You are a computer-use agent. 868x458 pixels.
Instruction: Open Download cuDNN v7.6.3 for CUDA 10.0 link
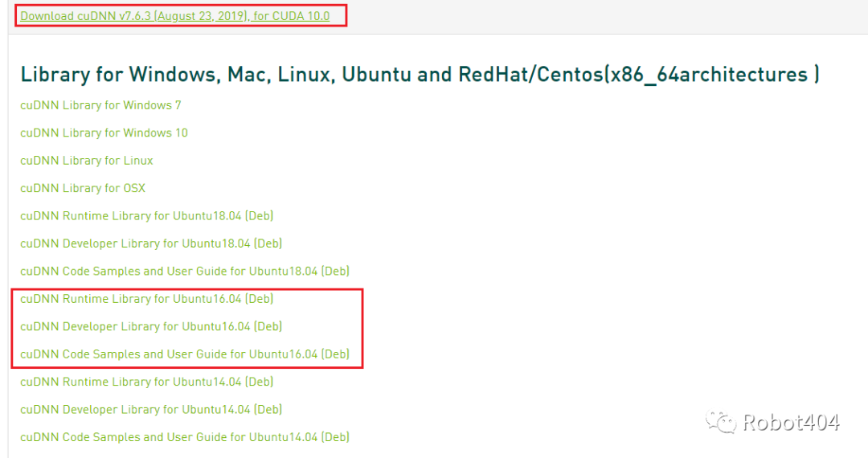pyautogui.click(x=175, y=16)
